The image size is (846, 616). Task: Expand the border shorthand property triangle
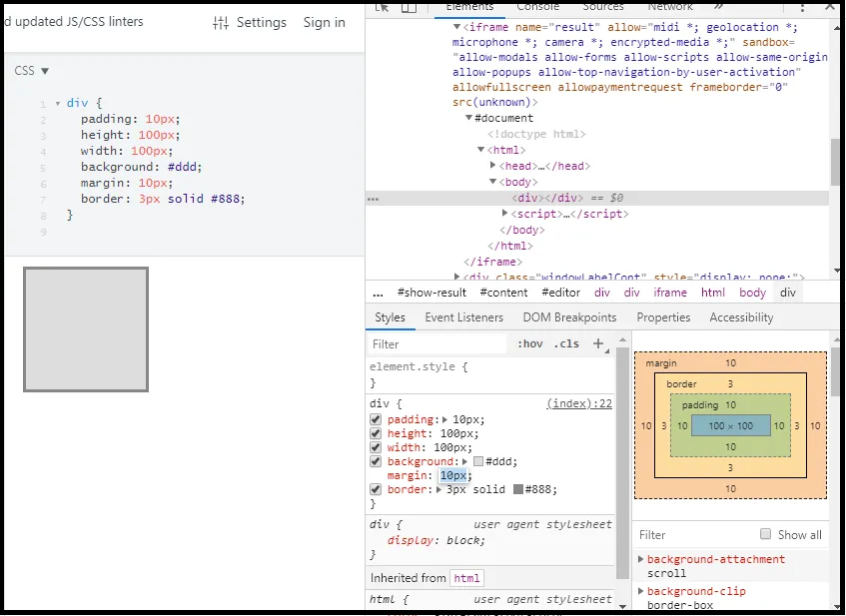click(440, 490)
